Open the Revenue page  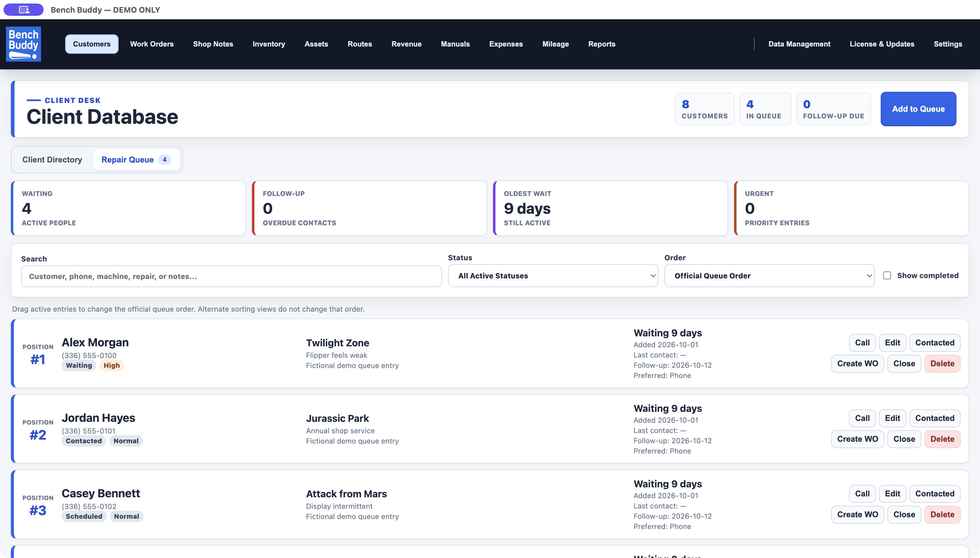pyautogui.click(x=406, y=44)
